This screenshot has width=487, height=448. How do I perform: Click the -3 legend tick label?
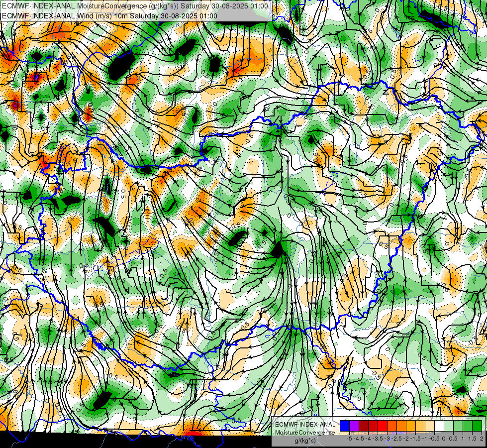tap(388, 439)
